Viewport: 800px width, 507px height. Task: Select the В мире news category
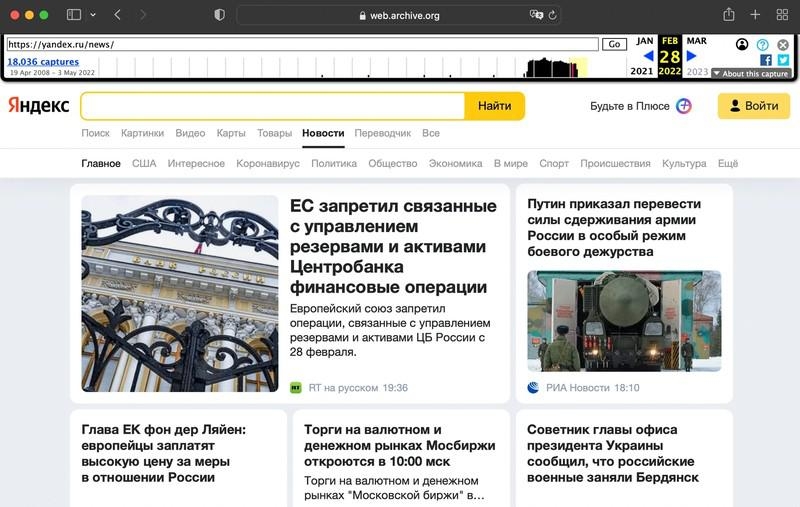[x=511, y=163]
